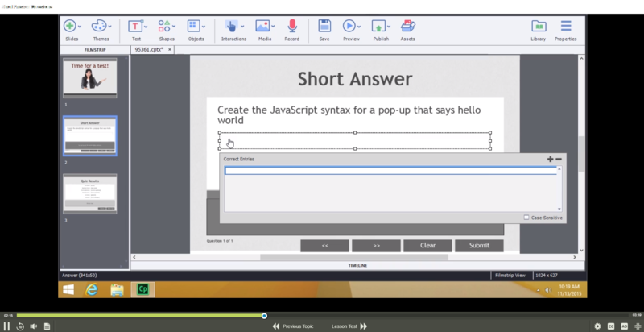Save the project with the floppy icon
The image size is (644, 332).
point(324,26)
